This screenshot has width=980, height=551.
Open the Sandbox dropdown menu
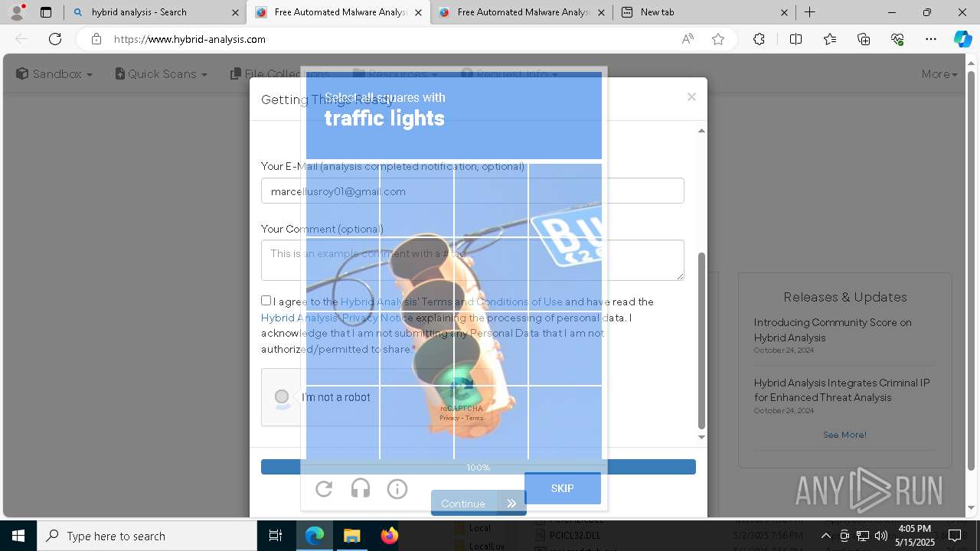click(54, 74)
